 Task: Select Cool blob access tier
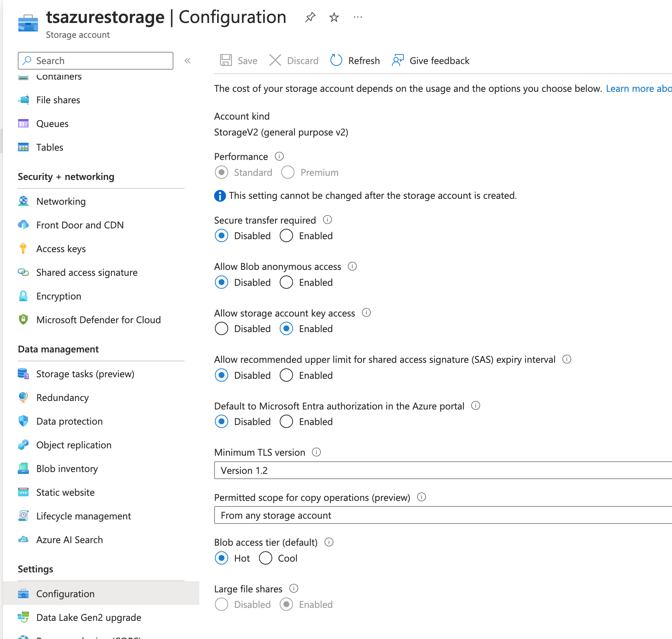(x=266, y=558)
